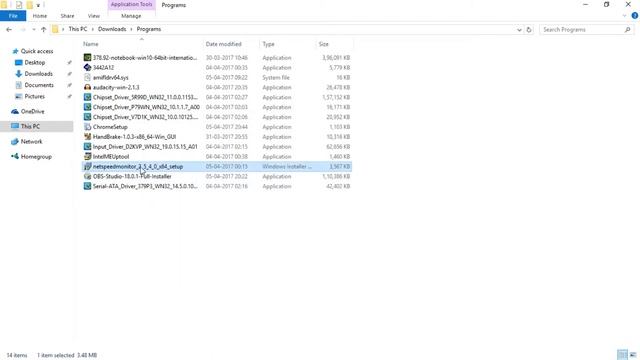640x360 pixels.
Task: Expand the ribbon with the chevron
Action: 624,16
